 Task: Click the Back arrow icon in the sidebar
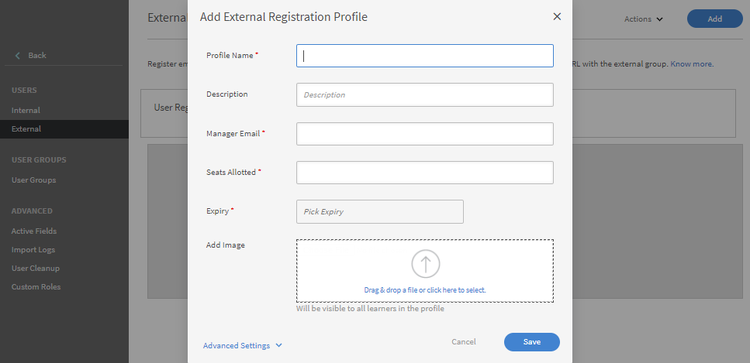tap(18, 55)
